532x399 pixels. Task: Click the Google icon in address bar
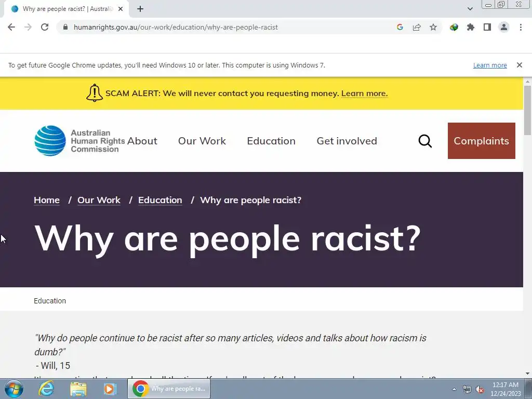pyautogui.click(x=400, y=27)
